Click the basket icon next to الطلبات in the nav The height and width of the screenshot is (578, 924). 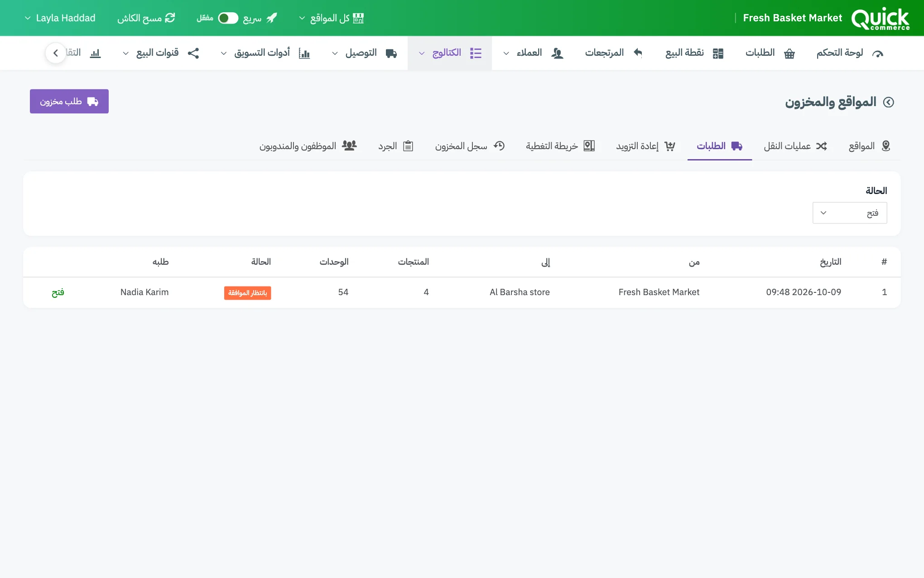pos(789,53)
